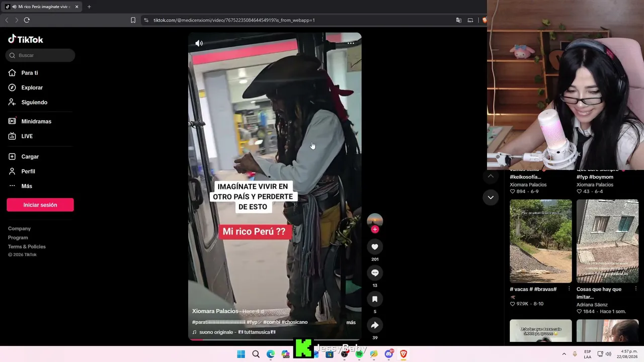This screenshot has width=644, height=362.
Task: Open the "# vacas # #bravas#" video thumbnail
Action: [x=541, y=241]
